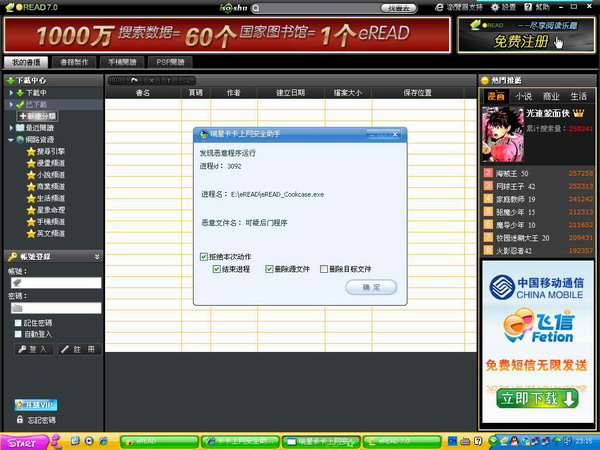Click the 光速蒙面侠 manga cover thumbnail

[503, 134]
